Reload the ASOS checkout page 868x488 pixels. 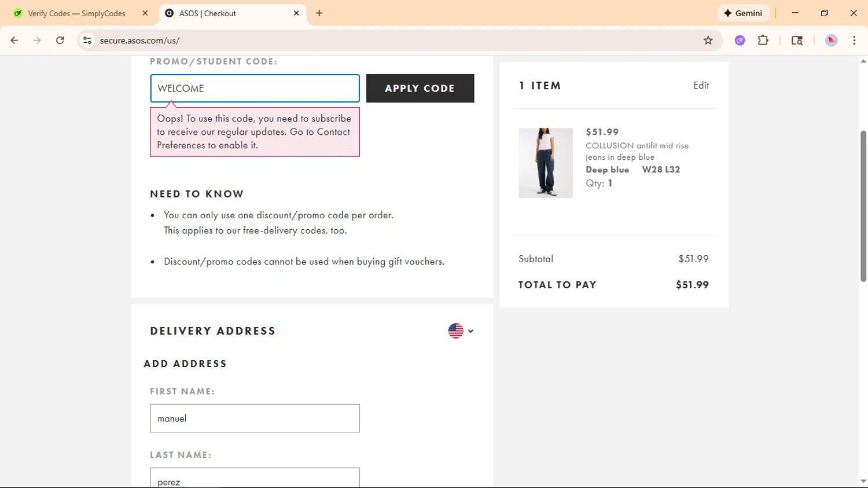tap(60, 41)
